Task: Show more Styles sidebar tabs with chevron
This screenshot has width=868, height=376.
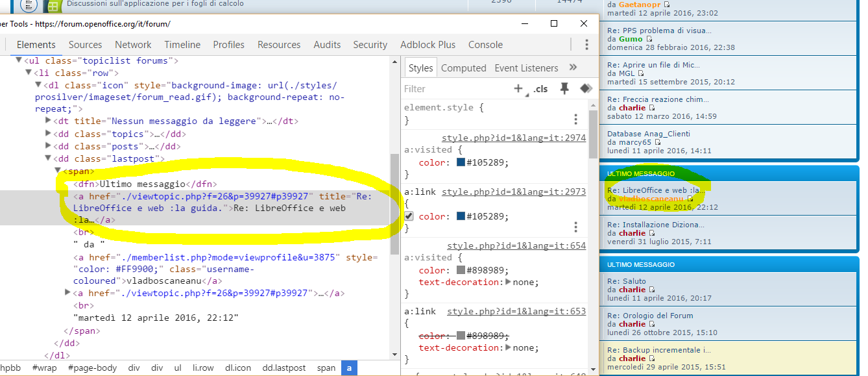Action: coord(573,68)
